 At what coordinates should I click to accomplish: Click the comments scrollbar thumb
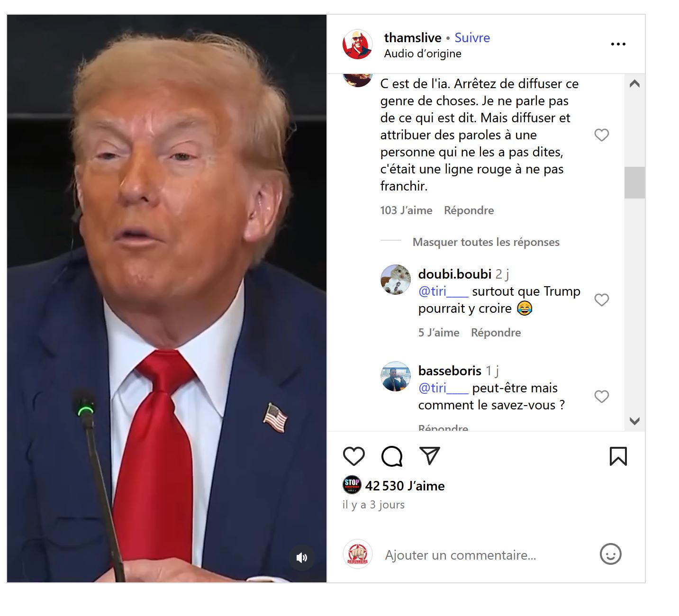point(634,182)
